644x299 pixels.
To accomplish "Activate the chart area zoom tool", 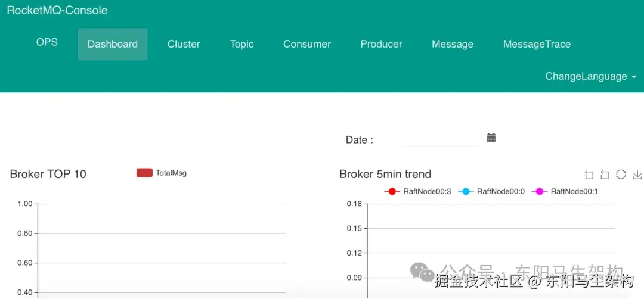I will [589, 175].
